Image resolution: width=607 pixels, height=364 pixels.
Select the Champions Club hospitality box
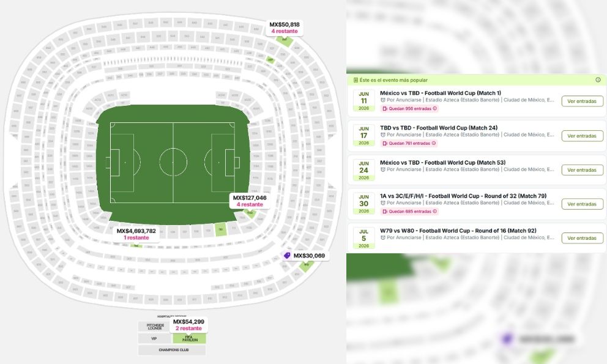171,351
